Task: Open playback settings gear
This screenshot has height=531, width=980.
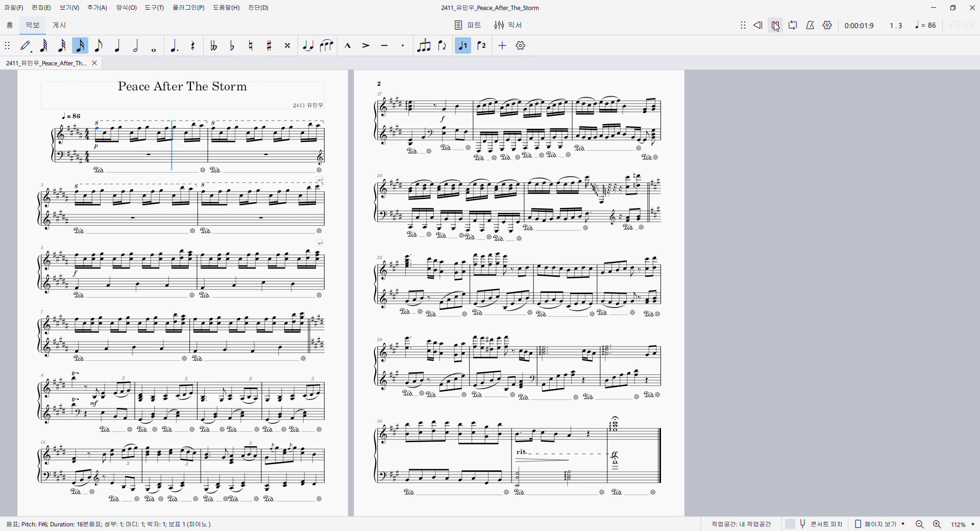Action: click(827, 25)
